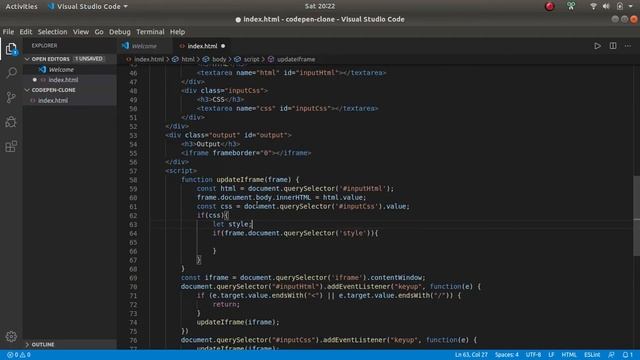The width and height of the screenshot is (640, 360).
Task: Click UTF-8 encoding in status bar
Action: pyautogui.click(x=533, y=355)
